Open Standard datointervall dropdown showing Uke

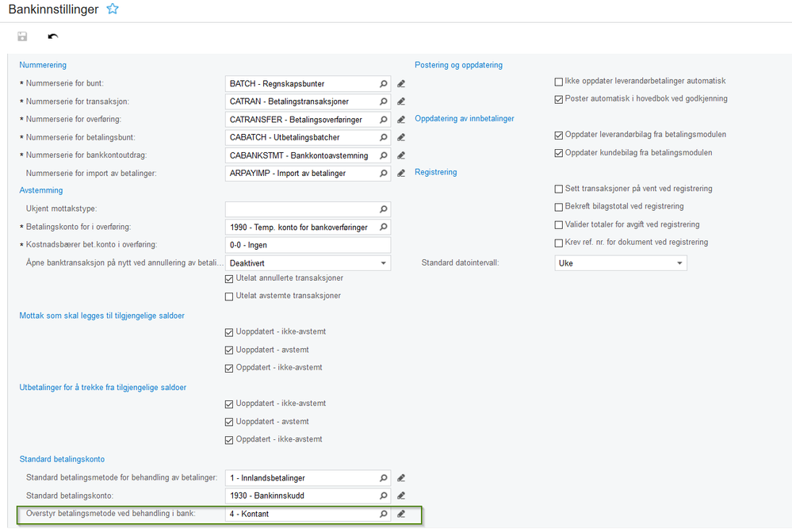679,263
